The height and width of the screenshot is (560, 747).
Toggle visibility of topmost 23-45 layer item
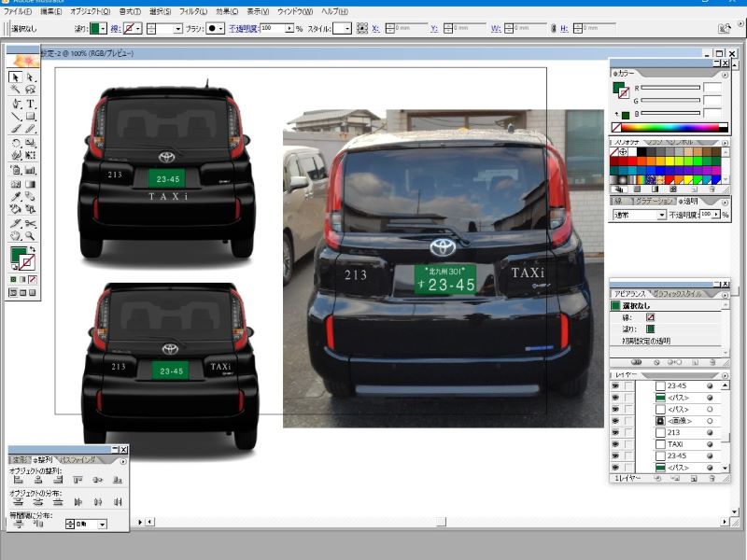point(615,385)
